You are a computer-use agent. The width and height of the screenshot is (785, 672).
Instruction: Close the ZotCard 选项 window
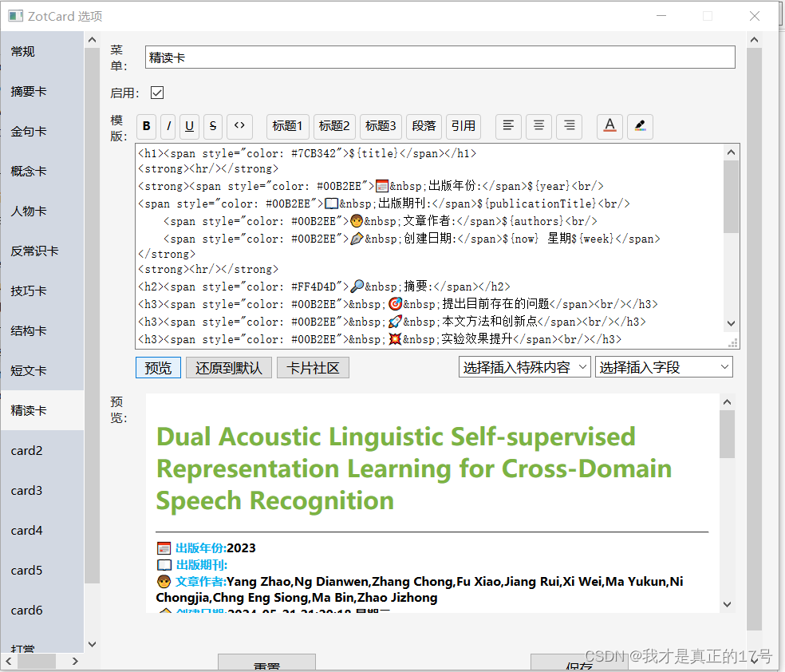click(755, 16)
